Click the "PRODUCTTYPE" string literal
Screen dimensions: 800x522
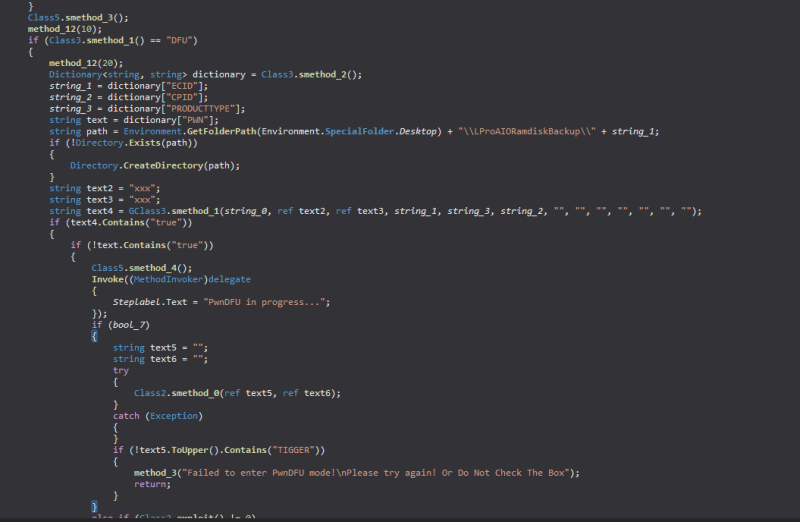[x=206, y=108]
